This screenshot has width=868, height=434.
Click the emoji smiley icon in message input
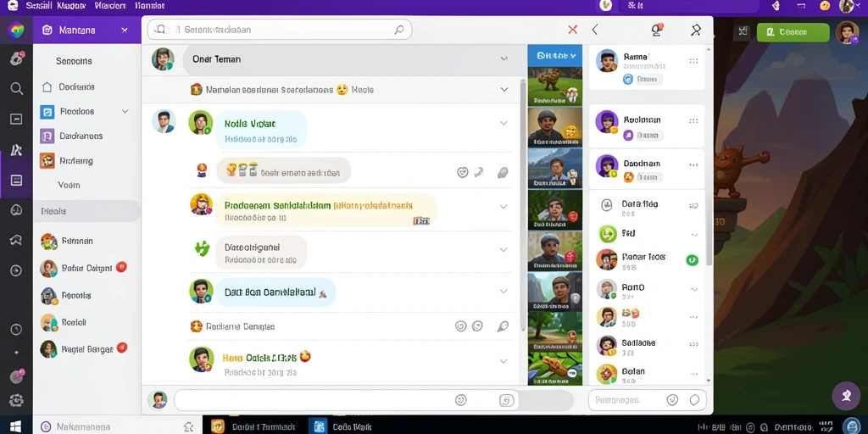(459, 400)
